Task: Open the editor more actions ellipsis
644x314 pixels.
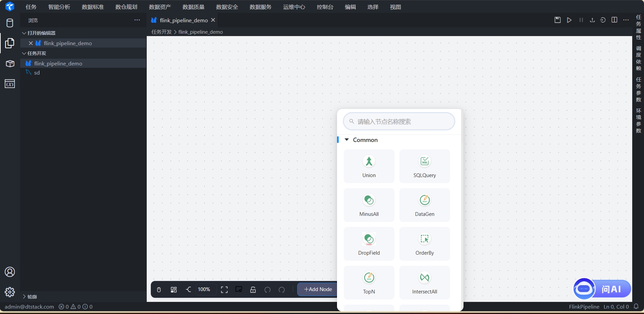Action: (x=626, y=20)
